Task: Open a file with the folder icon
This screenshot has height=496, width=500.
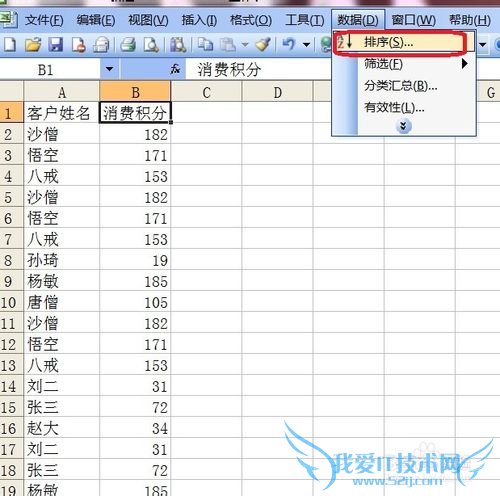Action: [x=33, y=44]
